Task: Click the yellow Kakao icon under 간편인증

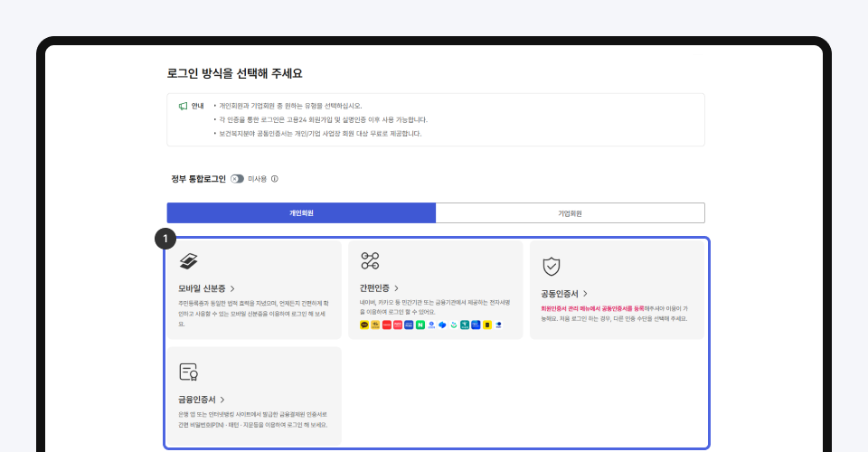Action: [364, 325]
